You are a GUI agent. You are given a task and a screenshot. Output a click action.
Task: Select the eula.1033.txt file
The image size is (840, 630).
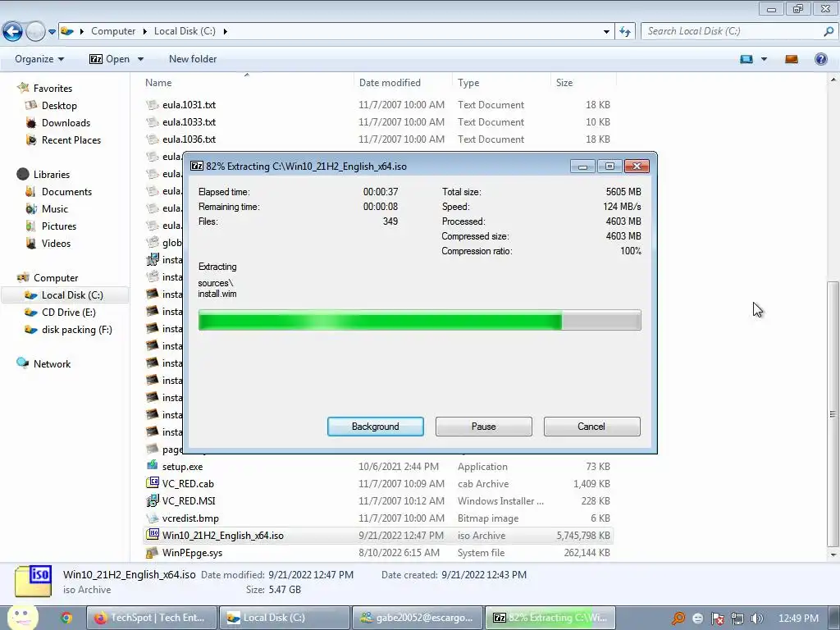click(x=189, y=122)
